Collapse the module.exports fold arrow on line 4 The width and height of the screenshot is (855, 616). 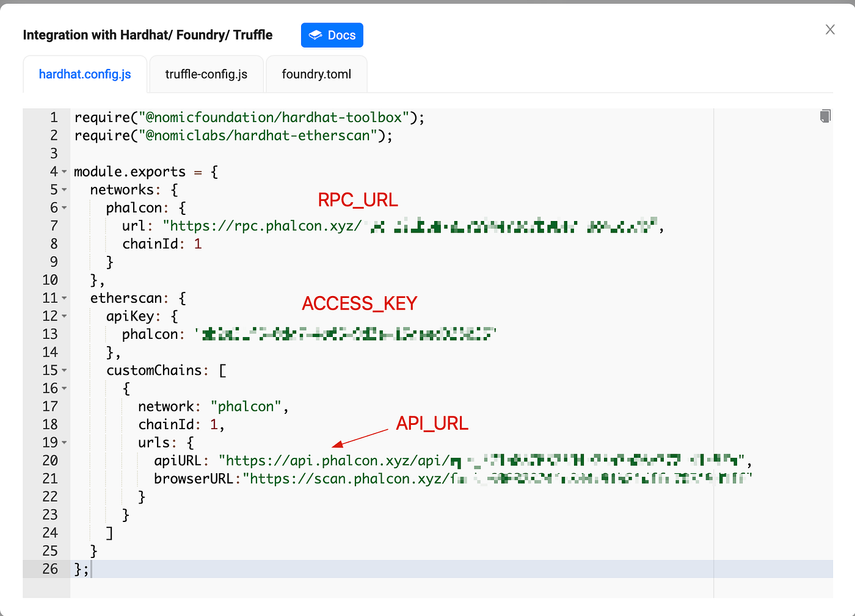[x=64, y=172]
